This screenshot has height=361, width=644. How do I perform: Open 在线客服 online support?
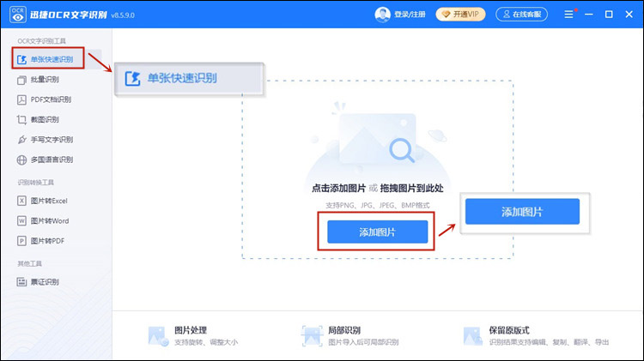coord(521,15)
